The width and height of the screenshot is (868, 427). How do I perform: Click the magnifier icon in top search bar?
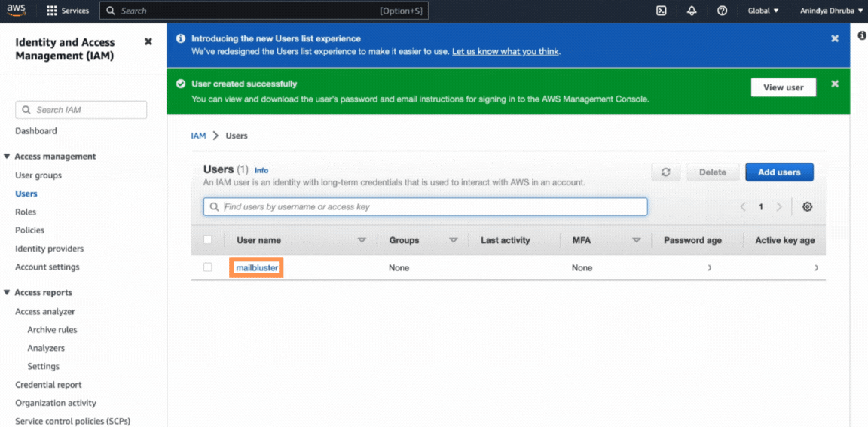click(111, 11)
